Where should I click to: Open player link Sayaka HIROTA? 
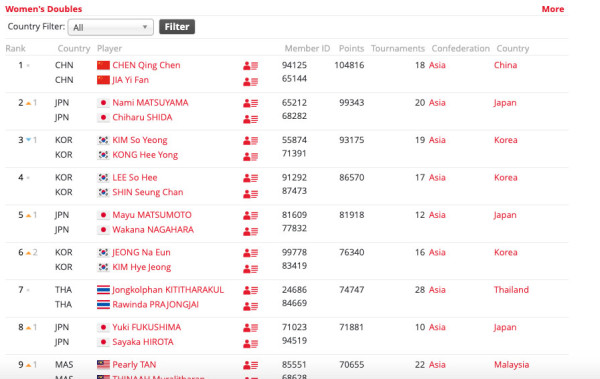coord(143,342)
